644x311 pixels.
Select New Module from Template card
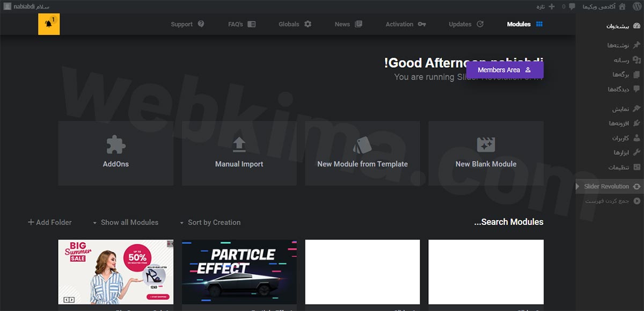tap(363, 153)
